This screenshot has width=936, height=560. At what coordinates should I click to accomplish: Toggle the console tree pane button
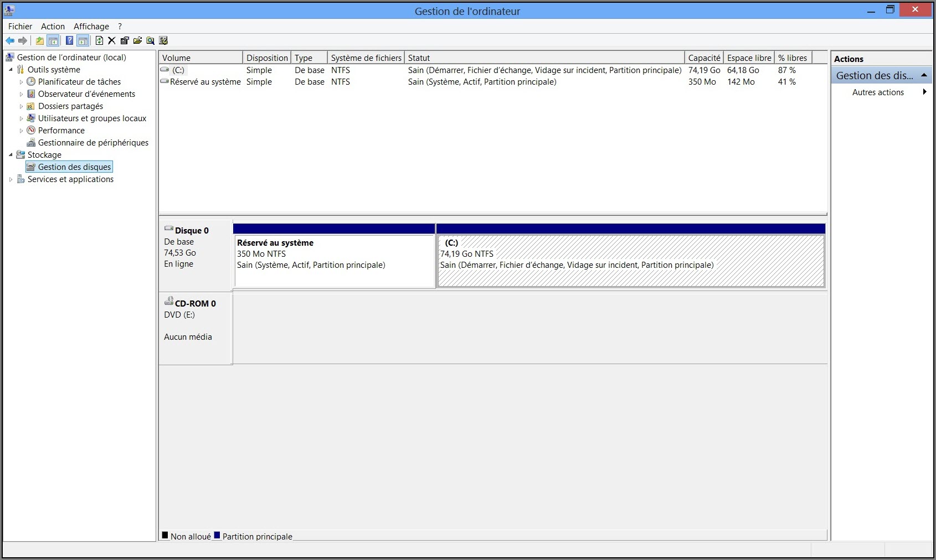coord(53,40)
